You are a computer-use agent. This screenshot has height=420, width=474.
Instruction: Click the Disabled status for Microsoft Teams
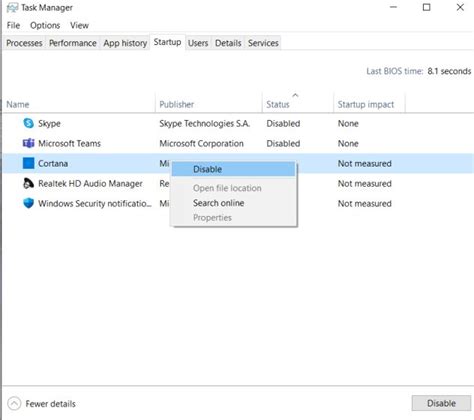click(283, 143)
